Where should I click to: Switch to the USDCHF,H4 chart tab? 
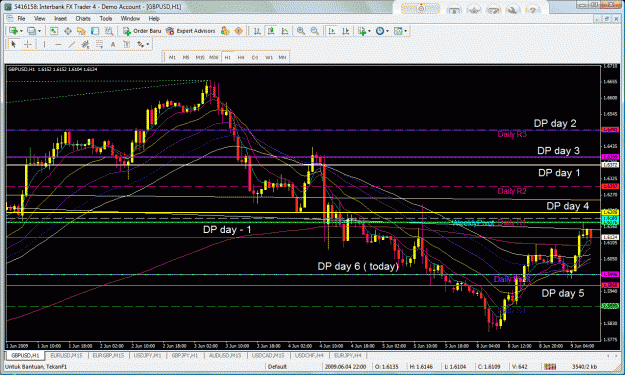309,355
